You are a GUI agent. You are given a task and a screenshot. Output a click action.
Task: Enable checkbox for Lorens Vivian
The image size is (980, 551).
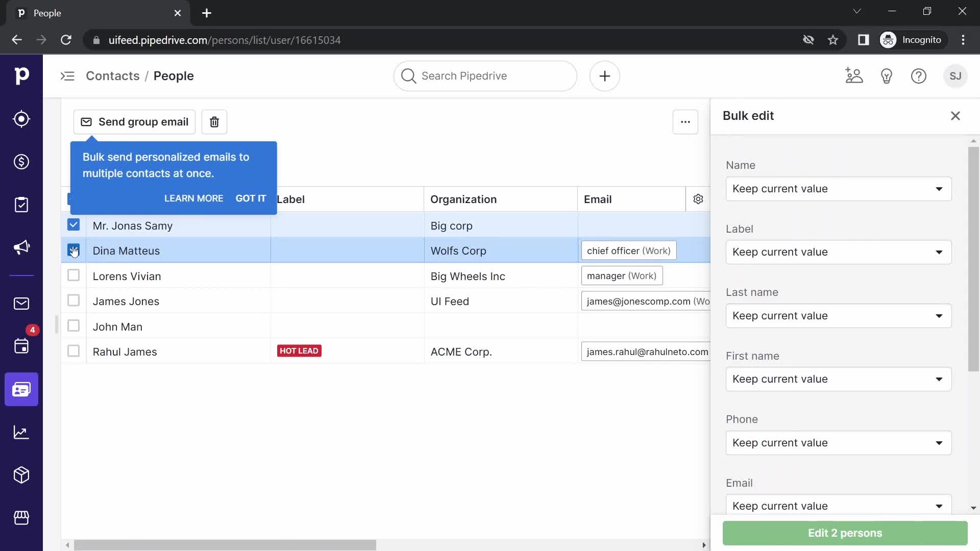[73, 275]
